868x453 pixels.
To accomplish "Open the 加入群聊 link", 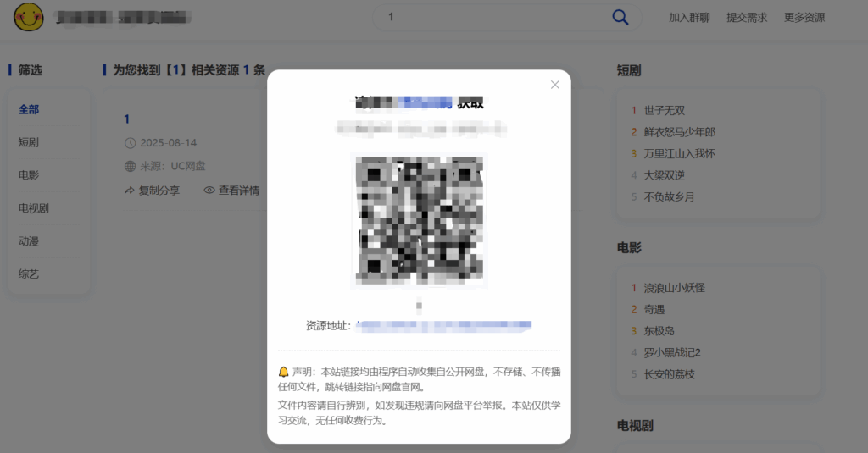I will (x=689, y=18).
